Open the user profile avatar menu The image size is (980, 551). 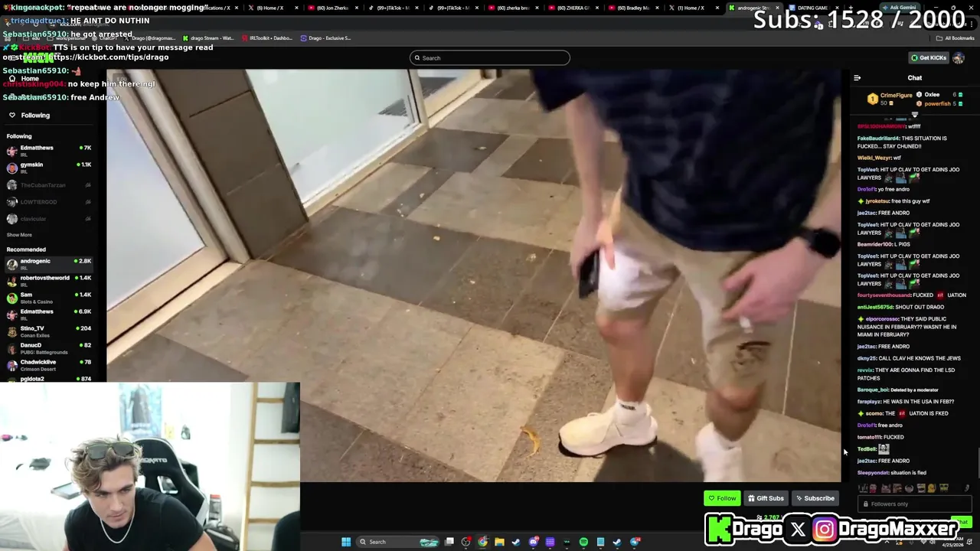click(959, 57)
